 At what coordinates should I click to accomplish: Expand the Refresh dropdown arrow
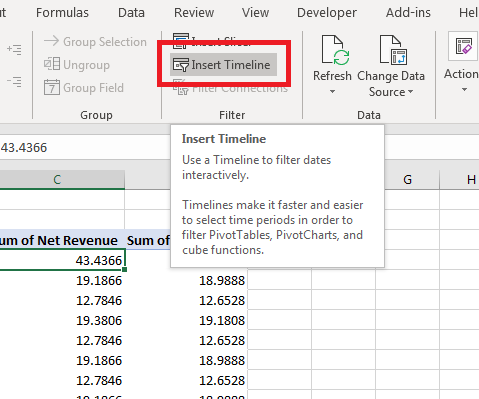[x=332, y=91]
